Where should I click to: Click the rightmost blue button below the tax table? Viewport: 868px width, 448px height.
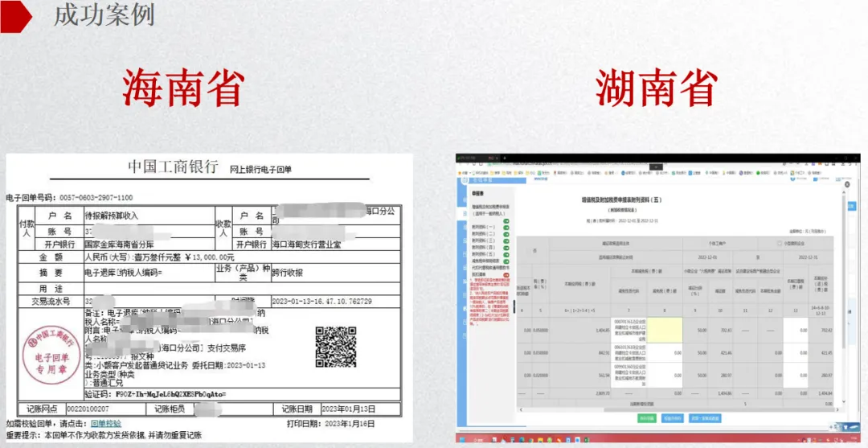(x=705, y=418)
